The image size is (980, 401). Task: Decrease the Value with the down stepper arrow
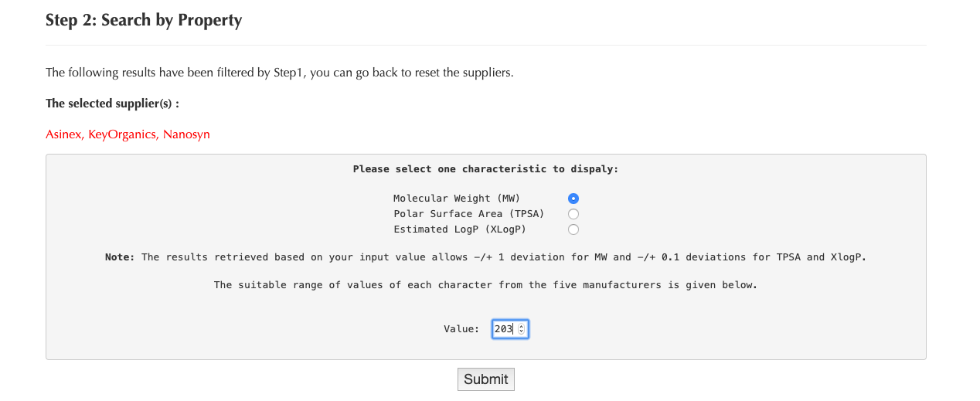(522, 332)
